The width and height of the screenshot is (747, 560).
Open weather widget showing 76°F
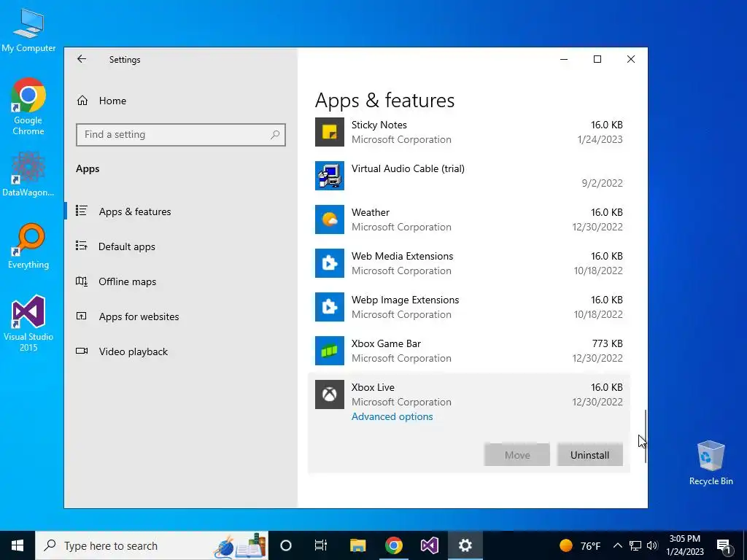(580, 545)
